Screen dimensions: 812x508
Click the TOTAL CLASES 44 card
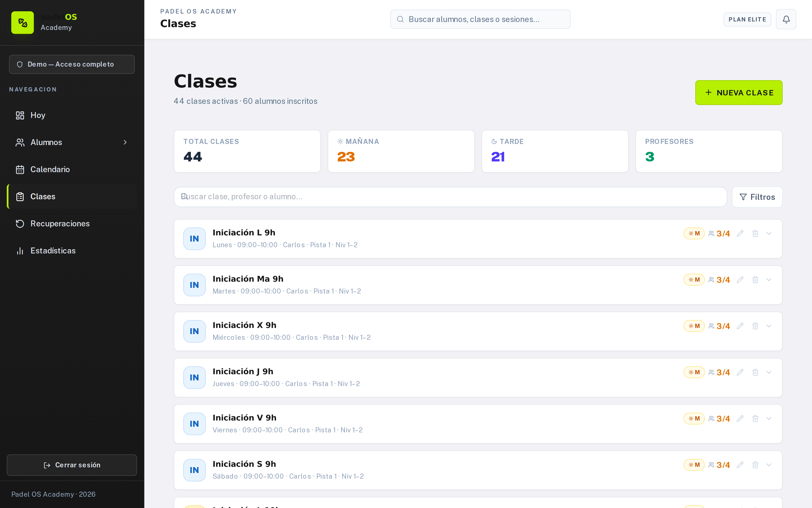click(x=247, y=151)
